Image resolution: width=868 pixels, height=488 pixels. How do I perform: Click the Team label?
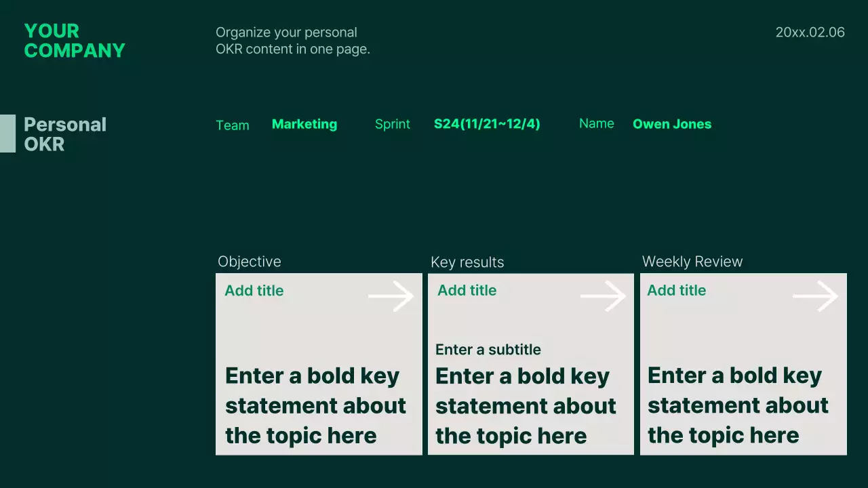click(233, 125)
